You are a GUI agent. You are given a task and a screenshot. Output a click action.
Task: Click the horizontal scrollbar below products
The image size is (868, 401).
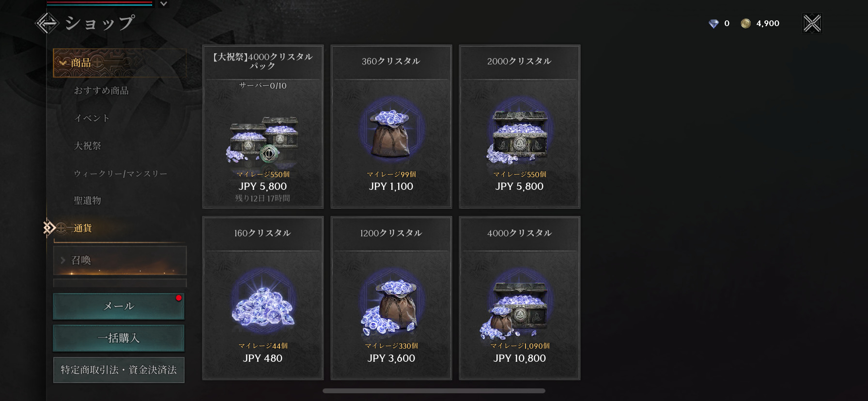[434, 391]
